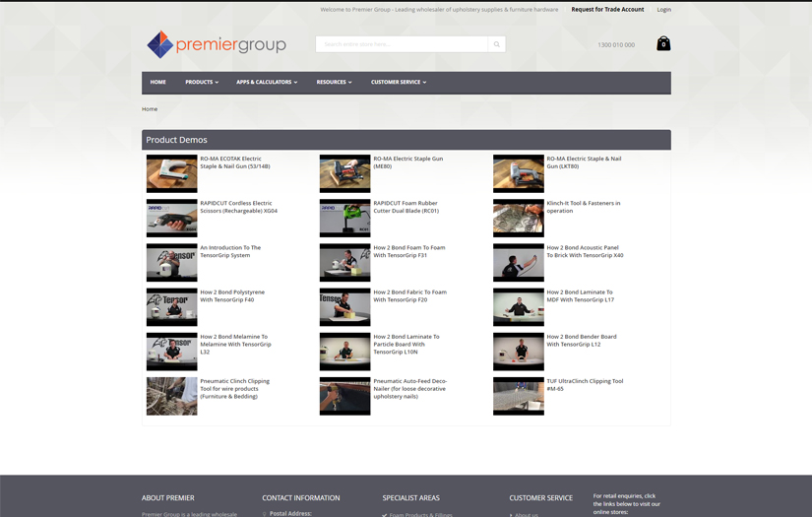This screenshot has width=812, height=517.
Task: Click the 1300 010 000 phone number
Action: (616, 45)
